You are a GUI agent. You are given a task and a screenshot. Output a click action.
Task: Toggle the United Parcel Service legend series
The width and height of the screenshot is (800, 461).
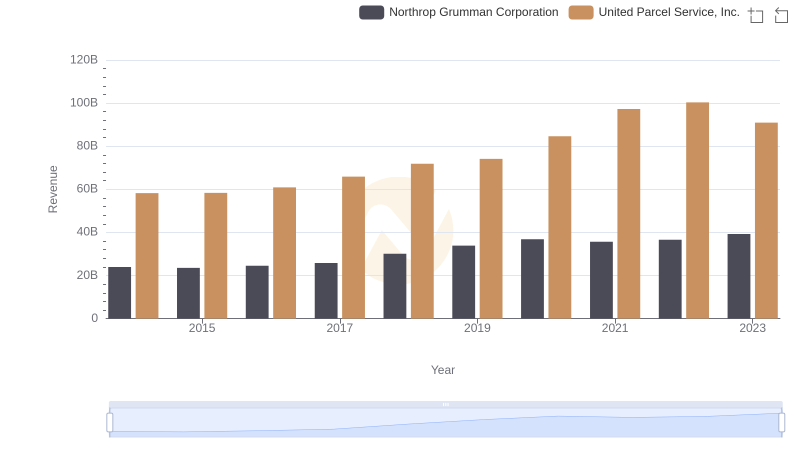pos(654,12)
